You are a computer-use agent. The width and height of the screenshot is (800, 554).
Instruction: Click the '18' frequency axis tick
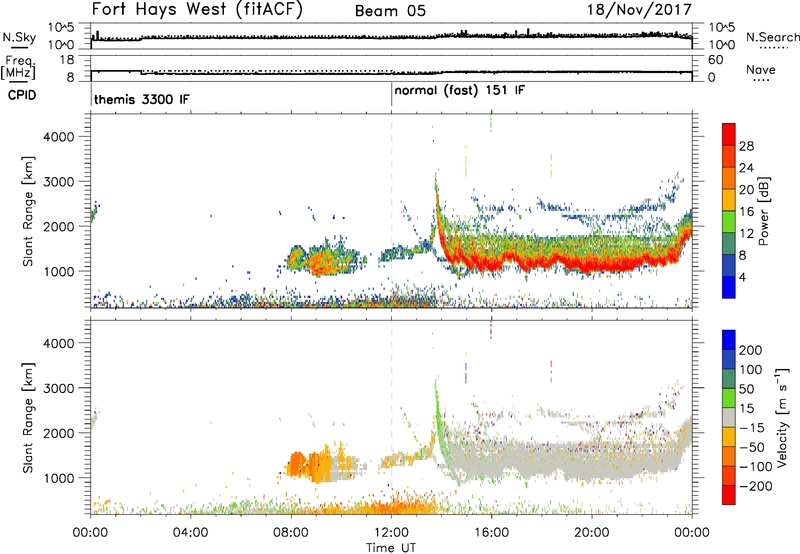(x=67, y=60)
